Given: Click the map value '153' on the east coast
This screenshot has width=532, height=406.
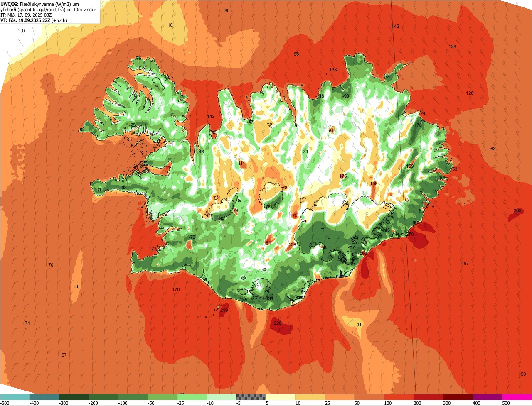Looking at the screenshot, I should click(x=453, y=169).
